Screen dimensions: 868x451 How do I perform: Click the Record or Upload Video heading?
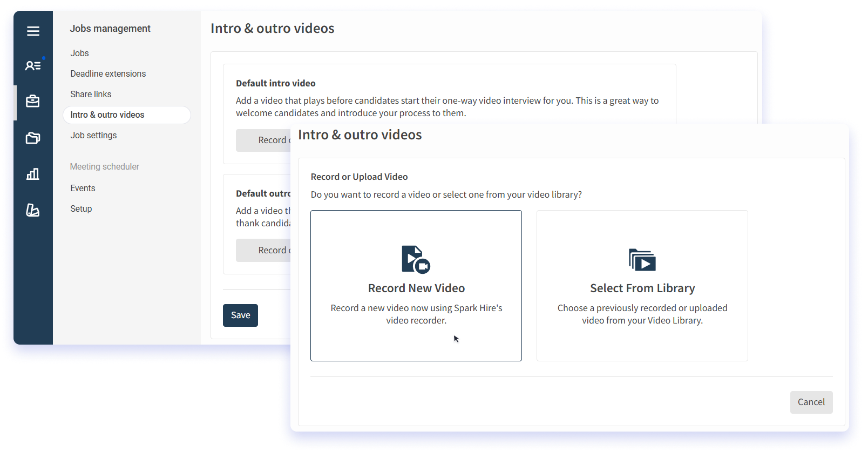[359, 177]
